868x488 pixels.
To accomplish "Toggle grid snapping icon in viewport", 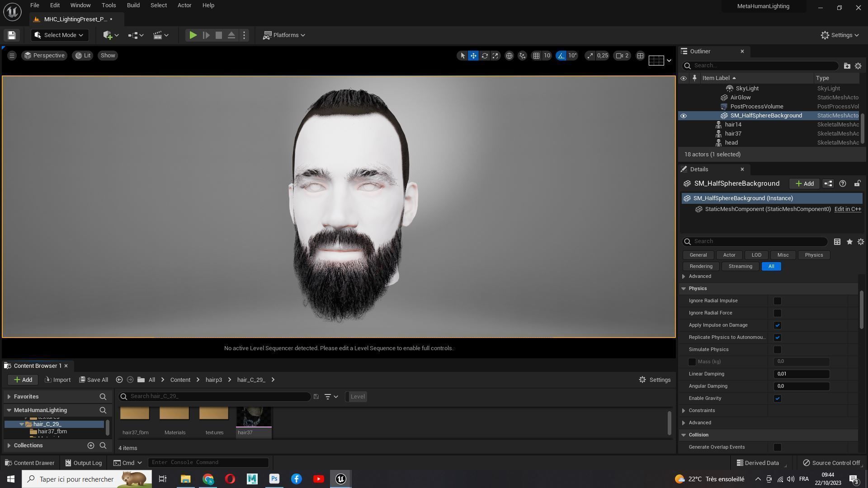I will 536,56.
